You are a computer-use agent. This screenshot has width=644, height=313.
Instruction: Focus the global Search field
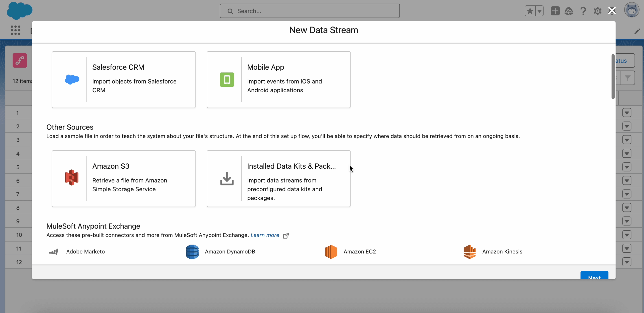coord(309,11)
